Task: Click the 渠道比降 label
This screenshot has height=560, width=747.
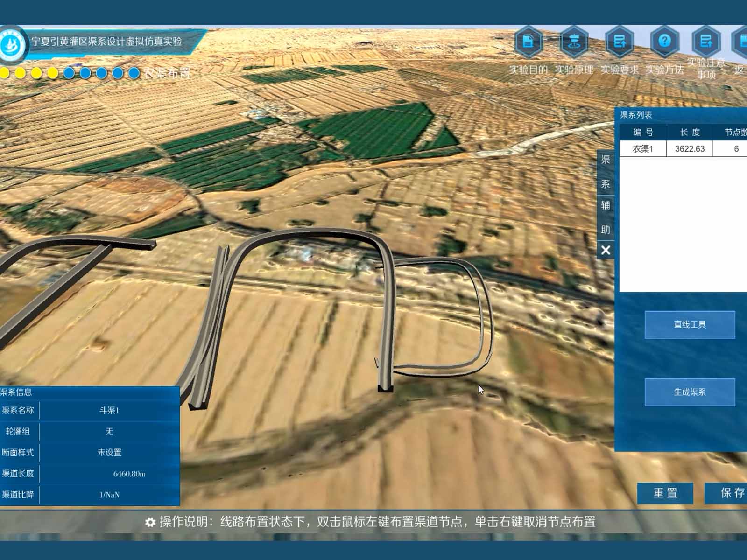Action: (18, 495)
